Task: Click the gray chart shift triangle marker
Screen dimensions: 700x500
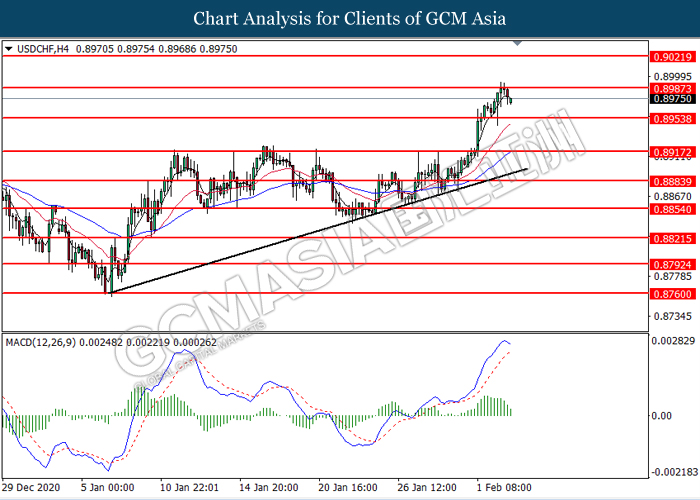Action: tap(517, 44)
